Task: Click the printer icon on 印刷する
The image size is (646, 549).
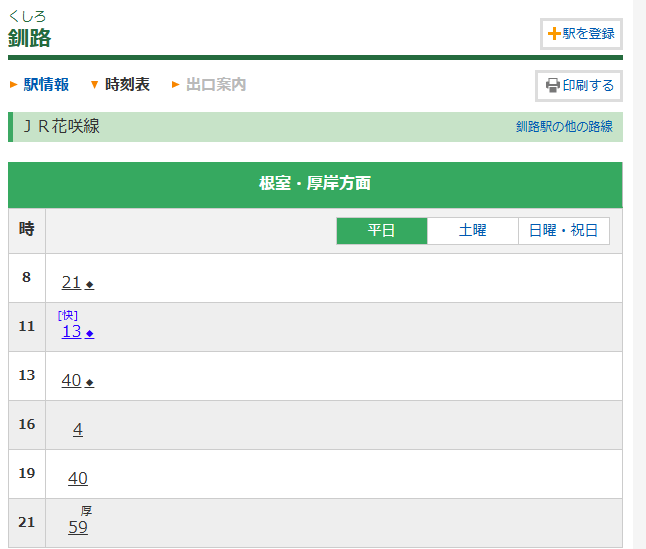Action: (552, 86)
